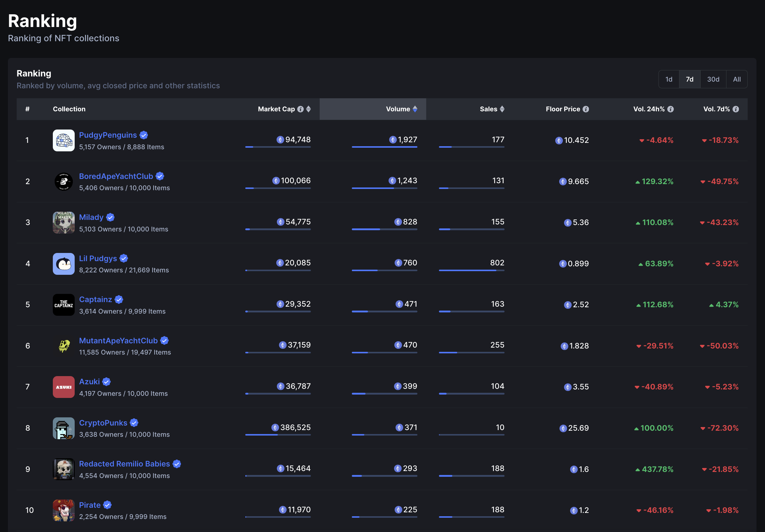Open the Redacted Remilio Babies link
Image resolution: width=765 pixels, height=532 pixels.
click(x=124, y=464)
